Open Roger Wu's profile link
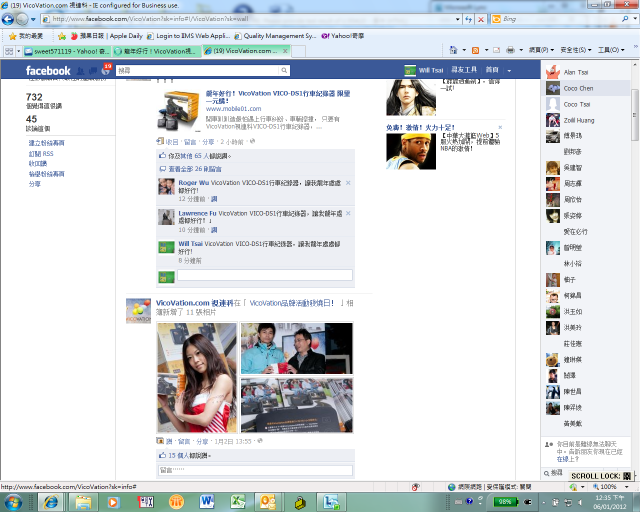The height and width of the screenshot is (512, 640). [x=193, y=183]
